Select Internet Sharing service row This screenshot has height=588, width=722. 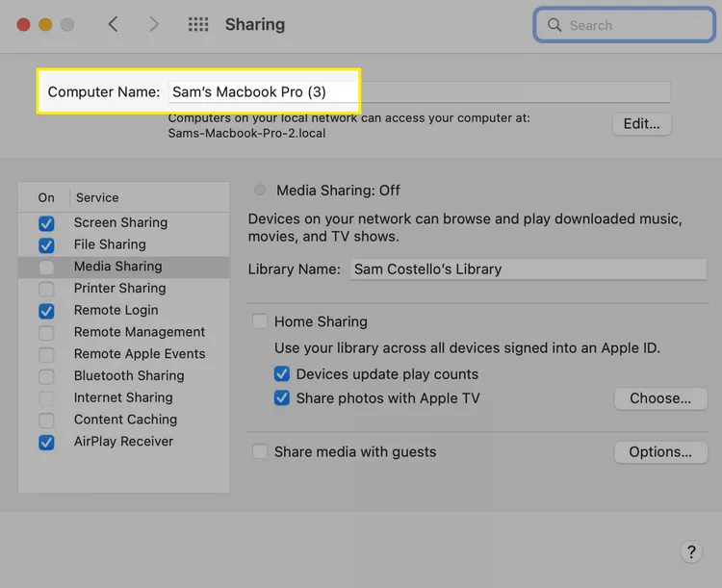[123, 397]
